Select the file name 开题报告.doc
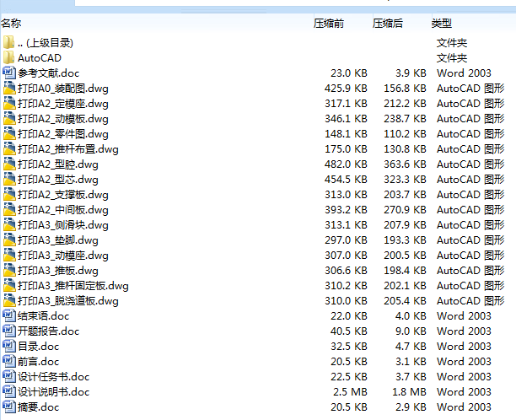Viewport: 516px width, 420px height. click(x=49, y=331)
